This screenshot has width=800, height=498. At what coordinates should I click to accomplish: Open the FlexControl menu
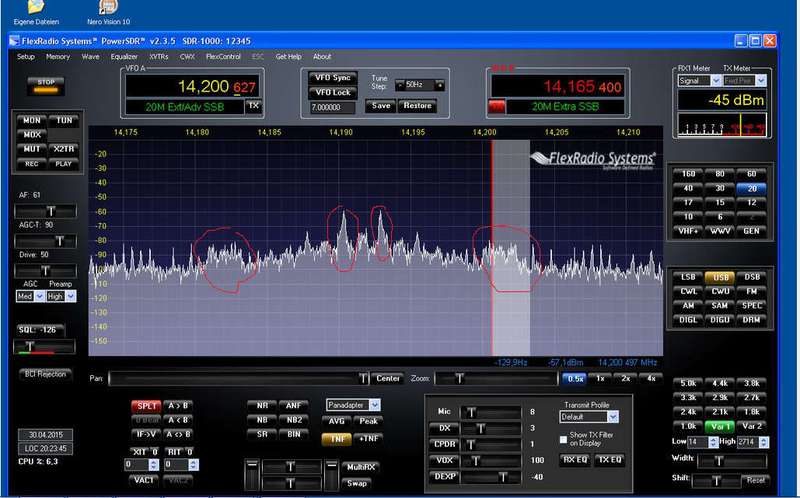223,57
